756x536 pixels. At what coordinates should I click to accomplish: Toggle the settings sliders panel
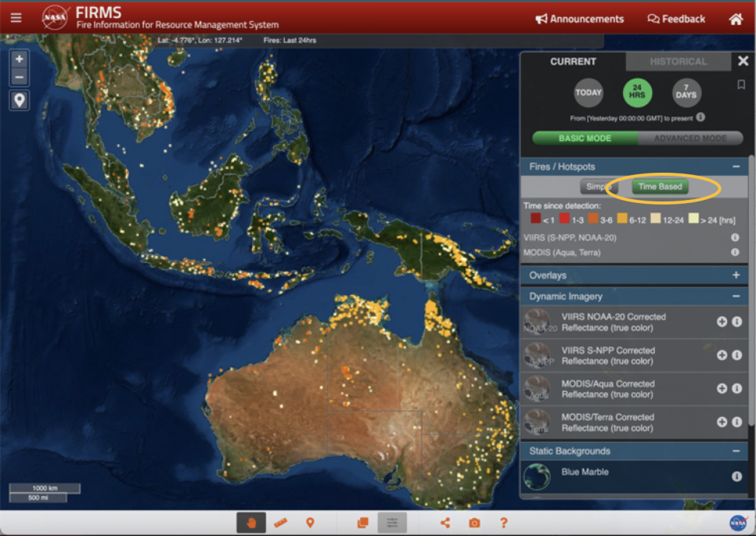(392, 523)
